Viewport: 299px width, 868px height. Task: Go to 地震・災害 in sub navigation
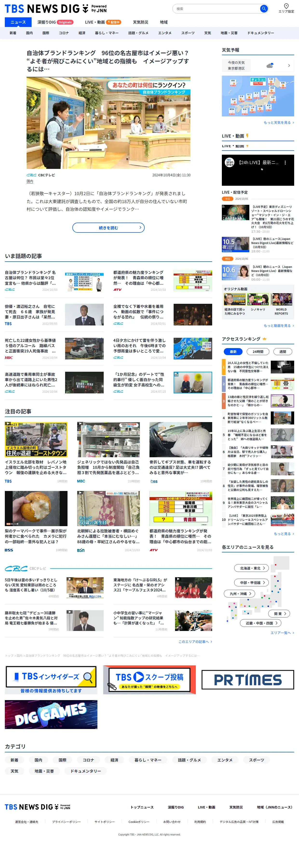229,33
